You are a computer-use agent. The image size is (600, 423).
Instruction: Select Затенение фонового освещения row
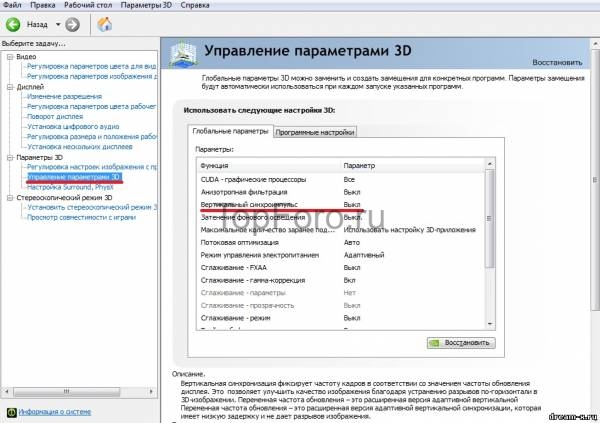[x=341, y=217]
